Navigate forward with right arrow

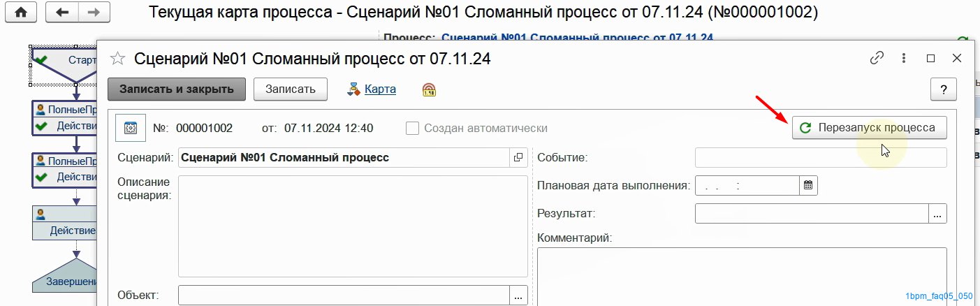(94, 13)
